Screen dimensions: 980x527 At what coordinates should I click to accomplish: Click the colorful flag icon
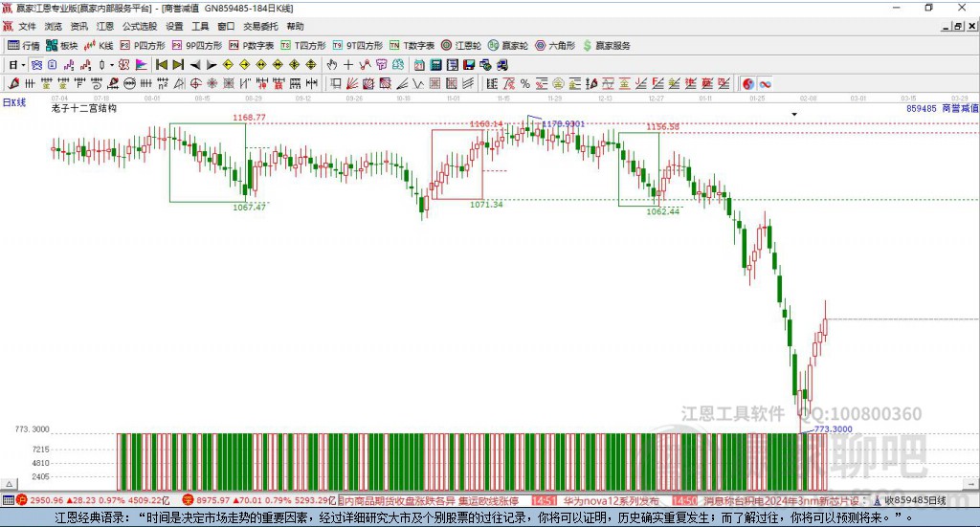pyautogui.click(x=142, y=65)
